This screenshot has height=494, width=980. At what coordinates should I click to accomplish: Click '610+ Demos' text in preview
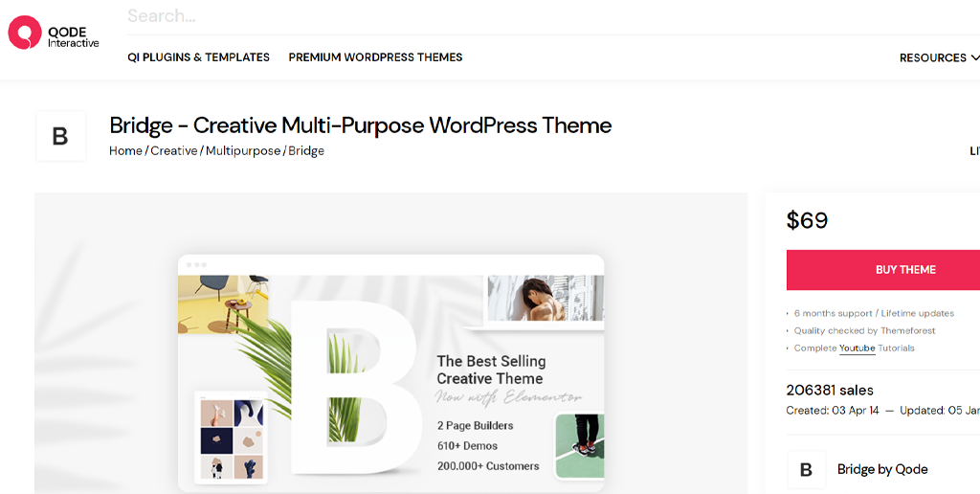click(467, 446)
